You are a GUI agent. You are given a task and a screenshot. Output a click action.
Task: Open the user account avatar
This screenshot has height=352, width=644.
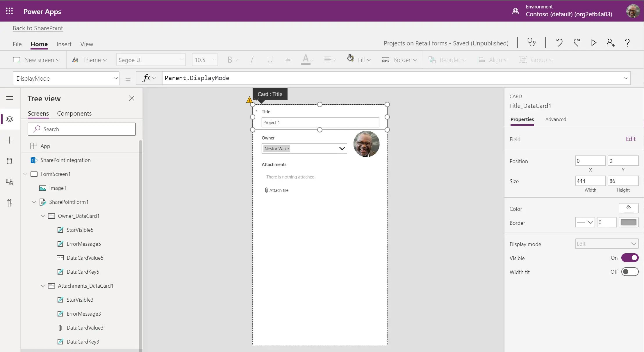click(633, 11)
